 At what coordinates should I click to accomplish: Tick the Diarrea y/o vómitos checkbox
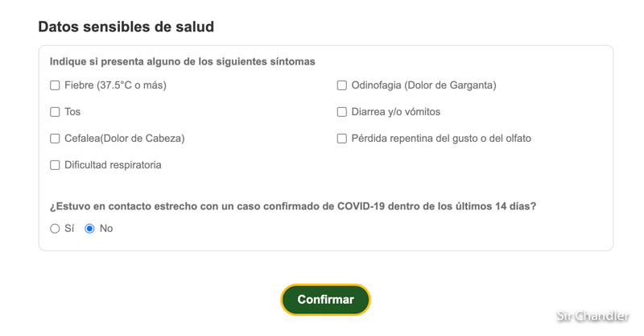point(342,112)
